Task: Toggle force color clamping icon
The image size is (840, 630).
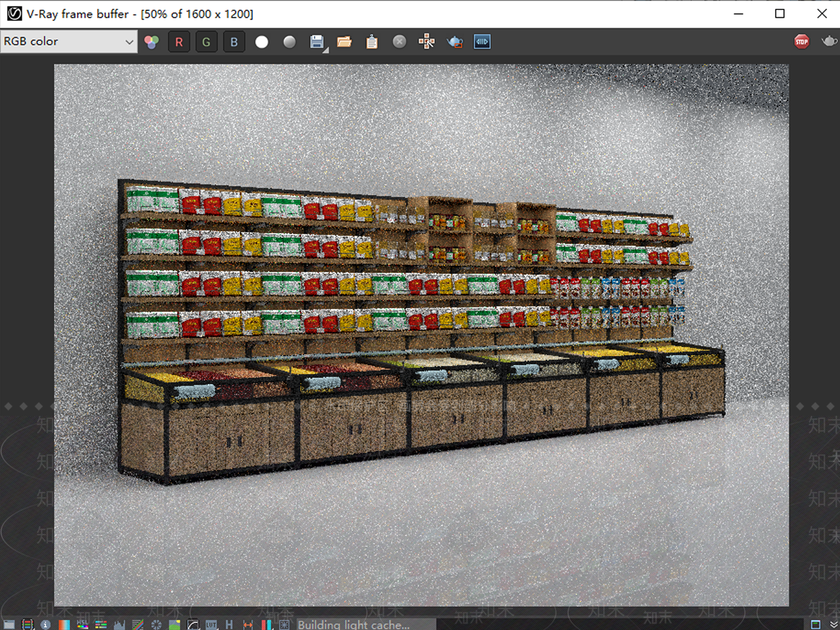Action: (28, 624)
